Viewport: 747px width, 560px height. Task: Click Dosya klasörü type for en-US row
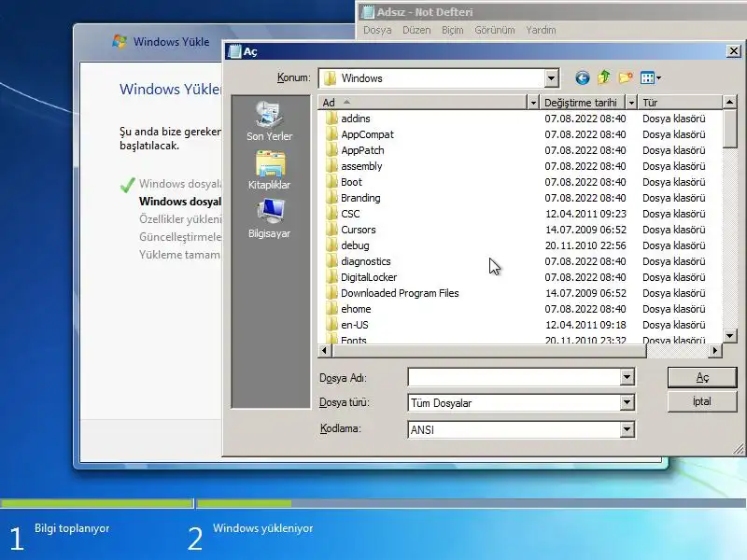point(673,325)
